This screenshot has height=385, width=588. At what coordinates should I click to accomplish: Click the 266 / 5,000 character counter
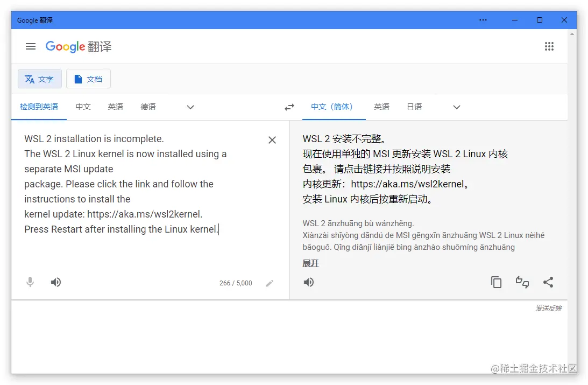pyautogui.click(x=236, y=283)
